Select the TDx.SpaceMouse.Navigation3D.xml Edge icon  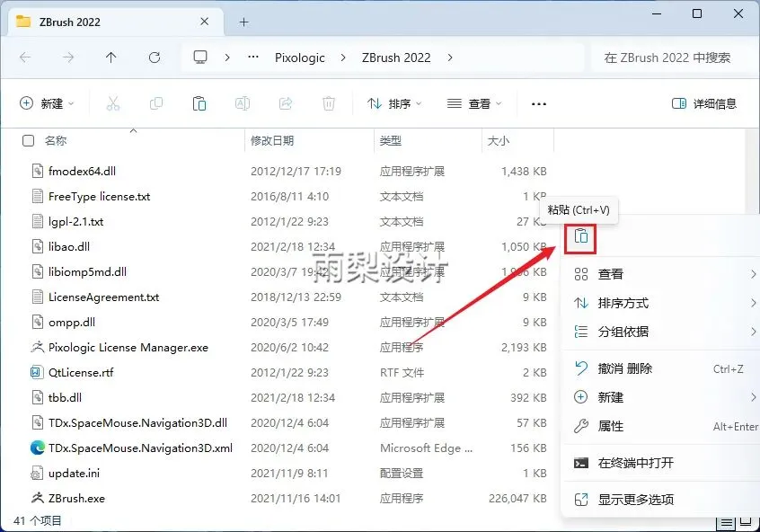[x=38, y=448]
